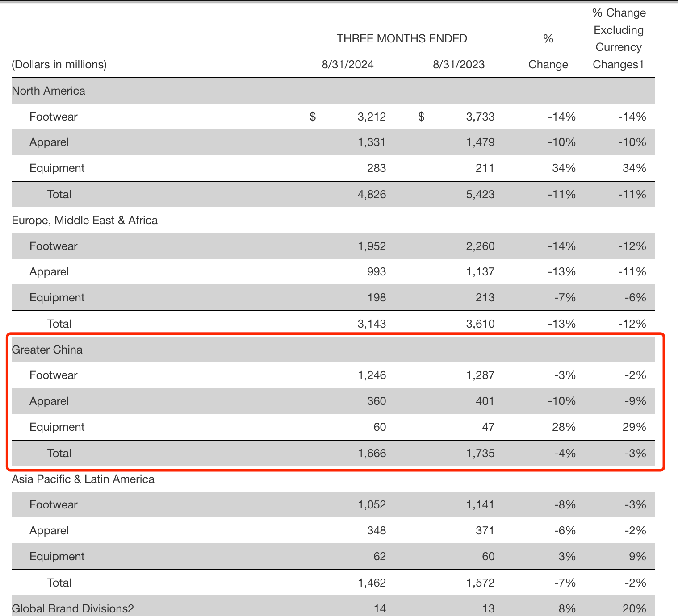Click the Global Brand Divisions 20% cell
678x616 pixels.
click(634, 608)
